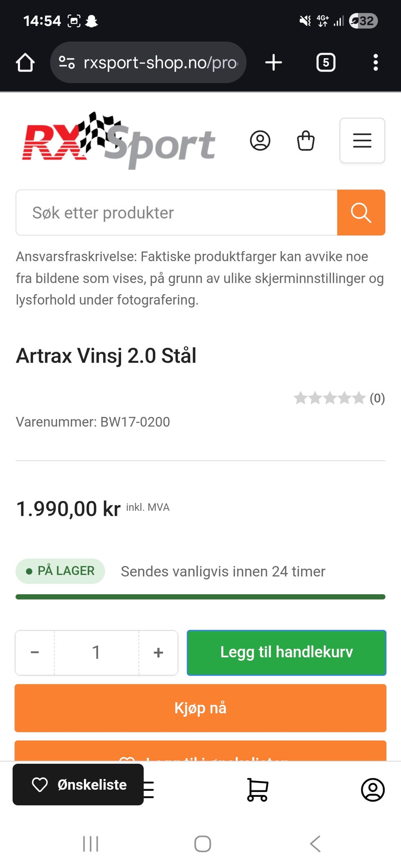
Task: Increase quantity with the plus button
Action: 158,653
